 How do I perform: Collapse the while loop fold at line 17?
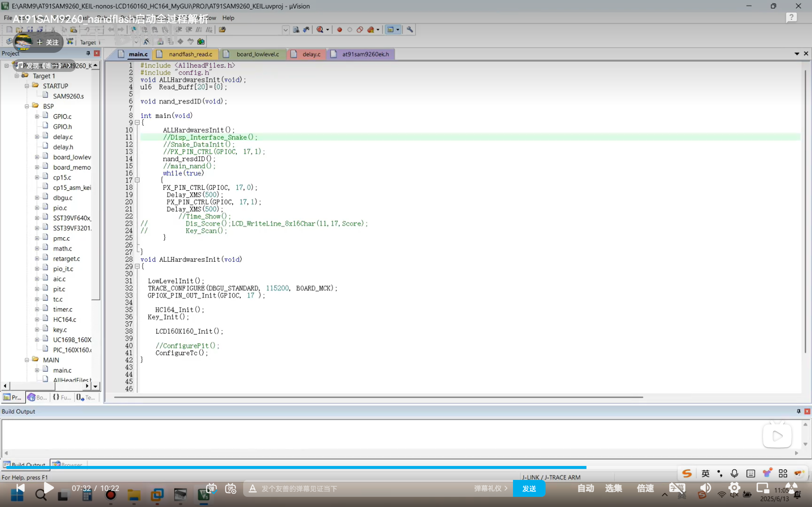pyautogui.click(x=137, y=180)
